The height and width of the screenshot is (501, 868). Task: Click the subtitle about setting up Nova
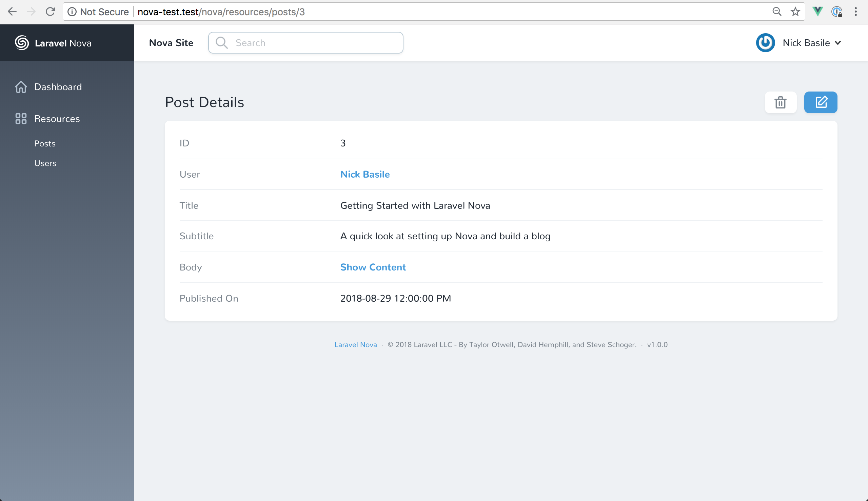pos(445,236)
